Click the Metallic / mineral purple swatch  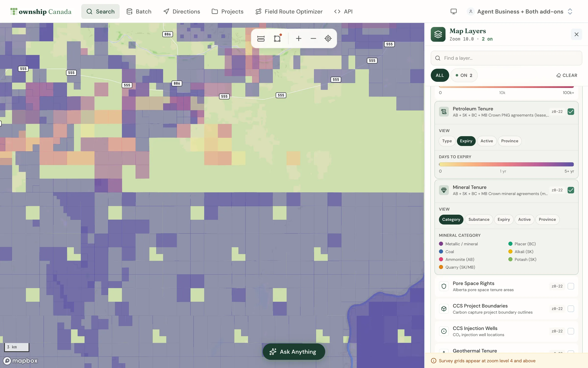441,244
